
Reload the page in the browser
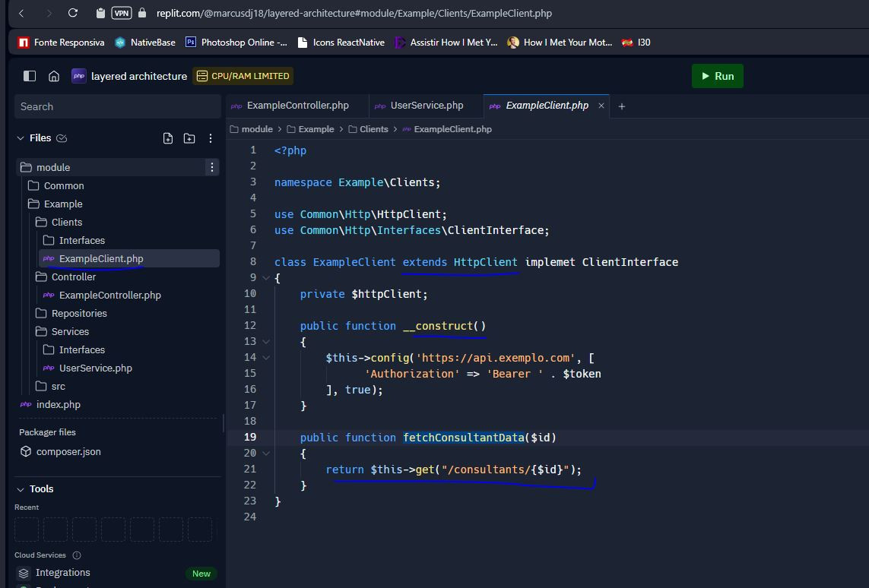(73, 13)
